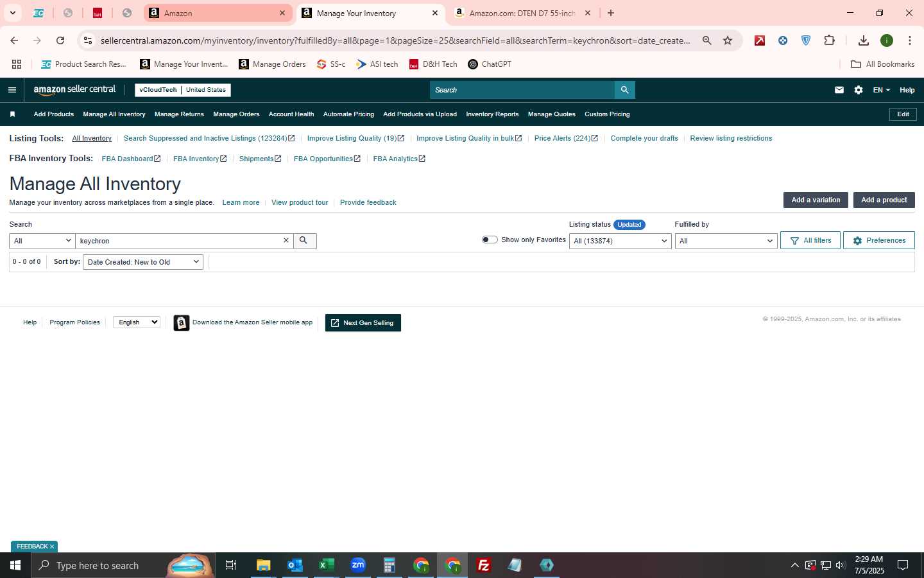
Task: Open Add Products nav item
Action: pos(54,114)
